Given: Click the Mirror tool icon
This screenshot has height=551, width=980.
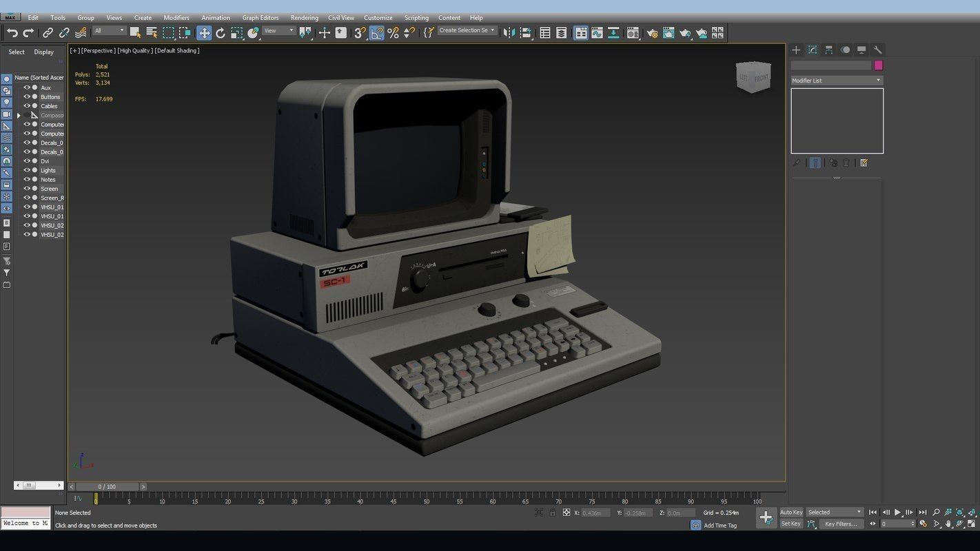Looking at the screenshot, I should click(509, 32).
